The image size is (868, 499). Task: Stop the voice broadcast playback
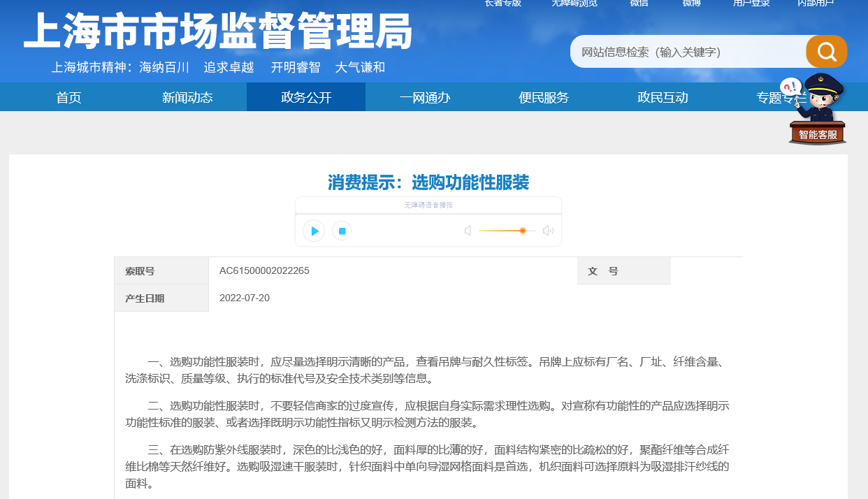point(342,231)
